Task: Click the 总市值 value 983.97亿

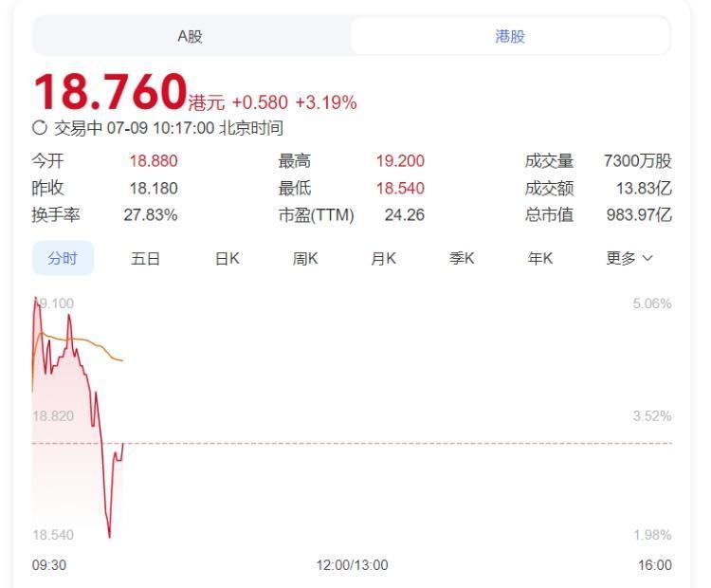Action: [x=639, y=214]
